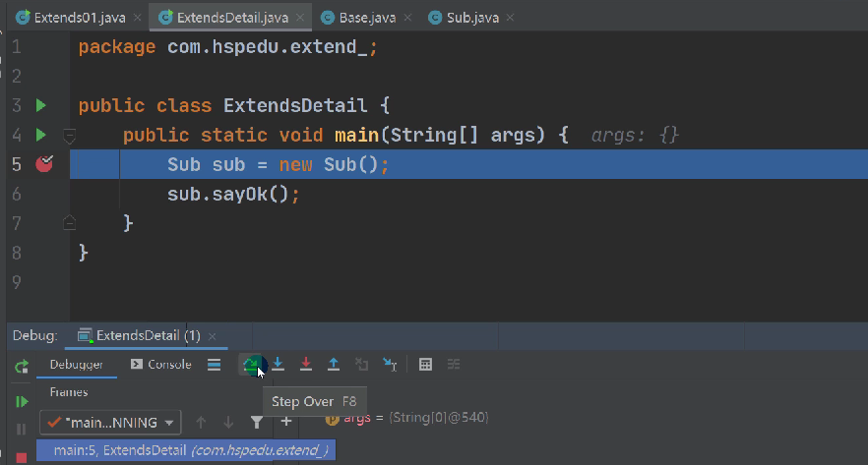Rerun ExtendsDetail with the rerun icon
The image size is (868, 465).
click(22, 366)
